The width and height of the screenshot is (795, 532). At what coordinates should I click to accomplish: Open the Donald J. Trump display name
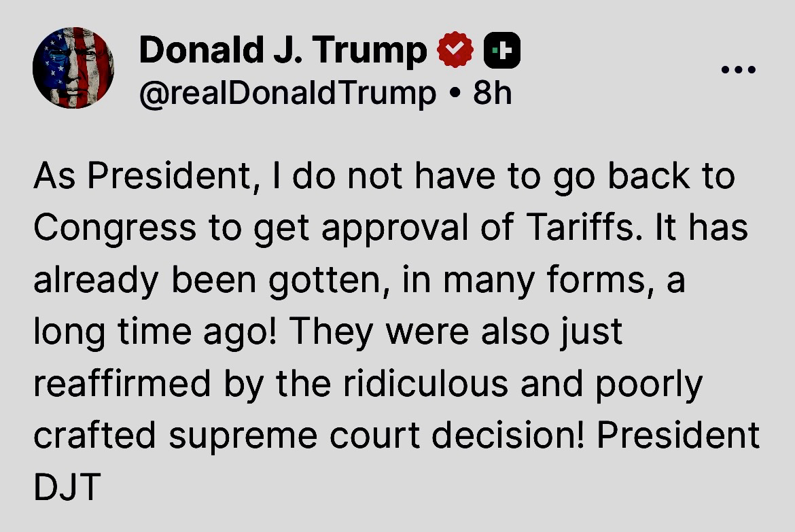283,51
